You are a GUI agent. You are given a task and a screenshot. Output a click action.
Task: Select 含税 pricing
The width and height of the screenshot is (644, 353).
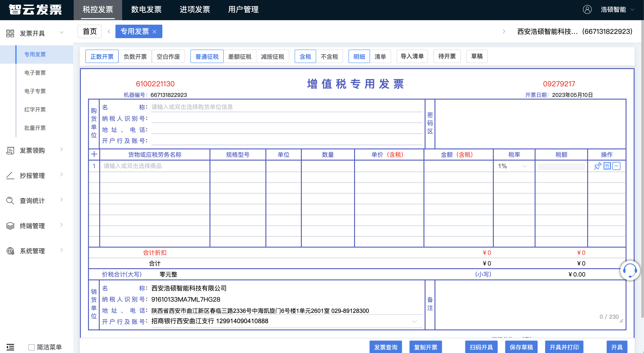tap(305, 57)
